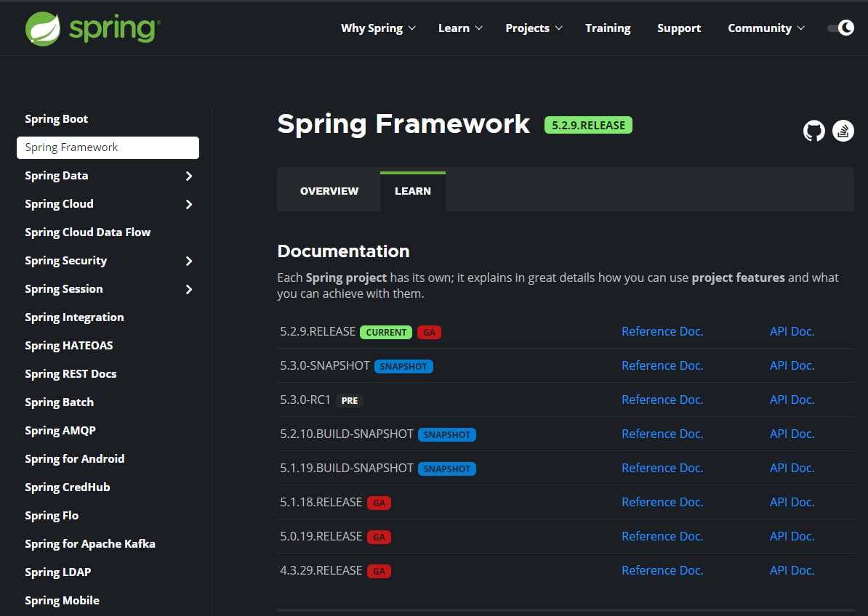868x616 pixels.
Task: Open Spring LDAP project
Action: point(58,572)
